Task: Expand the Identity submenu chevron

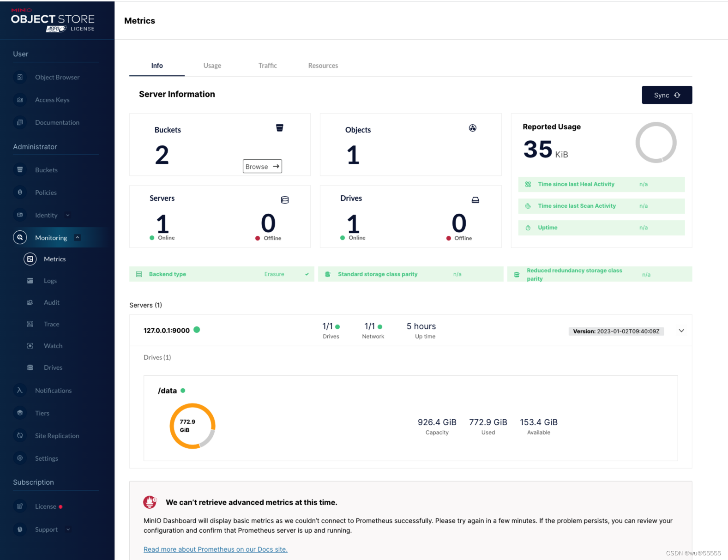Action: pyautogui.click(x=68, y=215)
